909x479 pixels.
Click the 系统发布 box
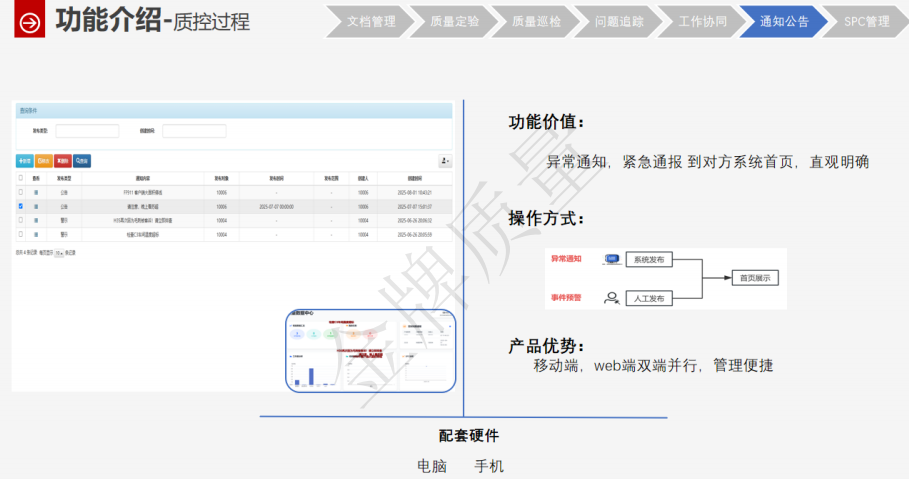(x=652, y=259)
